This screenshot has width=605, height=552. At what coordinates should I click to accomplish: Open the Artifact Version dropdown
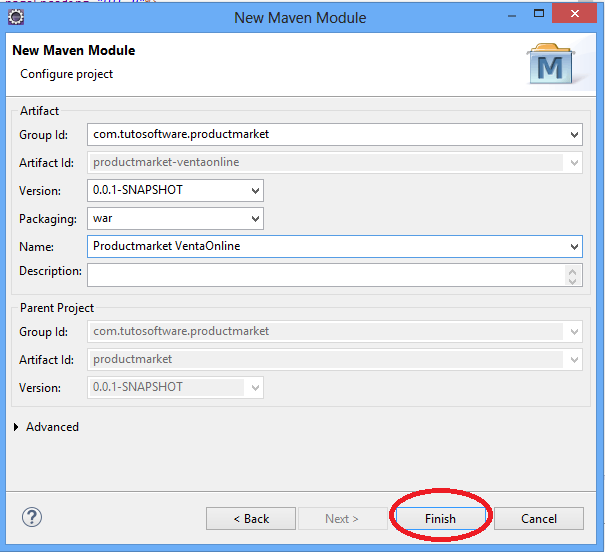pyautogui.click(x=255, y=190)
